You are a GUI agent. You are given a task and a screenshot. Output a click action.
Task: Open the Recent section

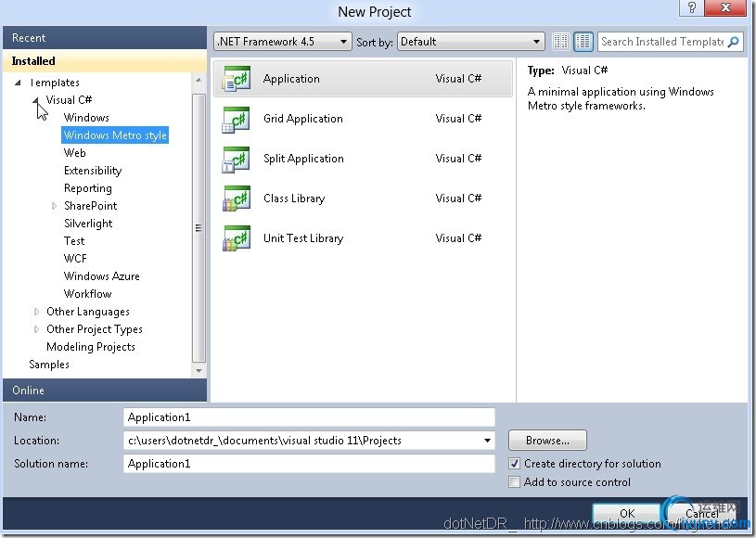coord(105,38)
